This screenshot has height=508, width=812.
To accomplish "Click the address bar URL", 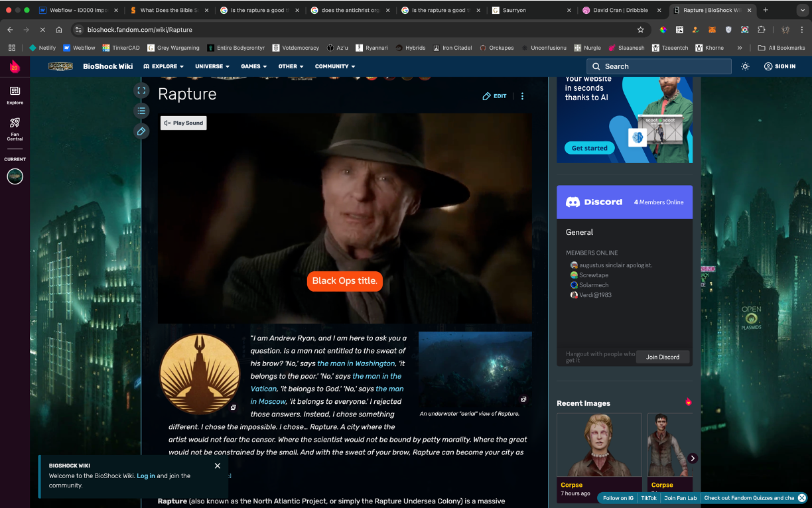I will tap(139, 30).
